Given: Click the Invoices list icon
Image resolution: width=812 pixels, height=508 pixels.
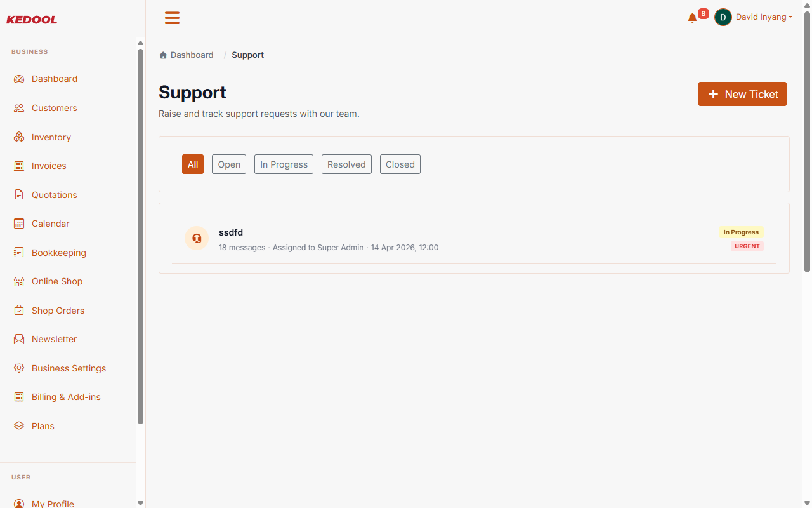Looking at the screenshot, I should click(19, 166).
